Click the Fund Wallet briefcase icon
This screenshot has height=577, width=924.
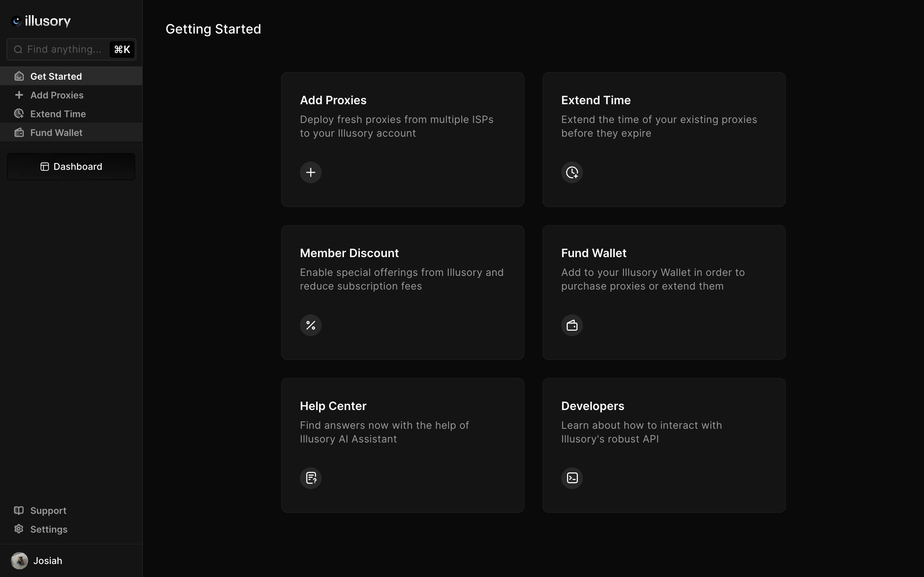[571, 325]
